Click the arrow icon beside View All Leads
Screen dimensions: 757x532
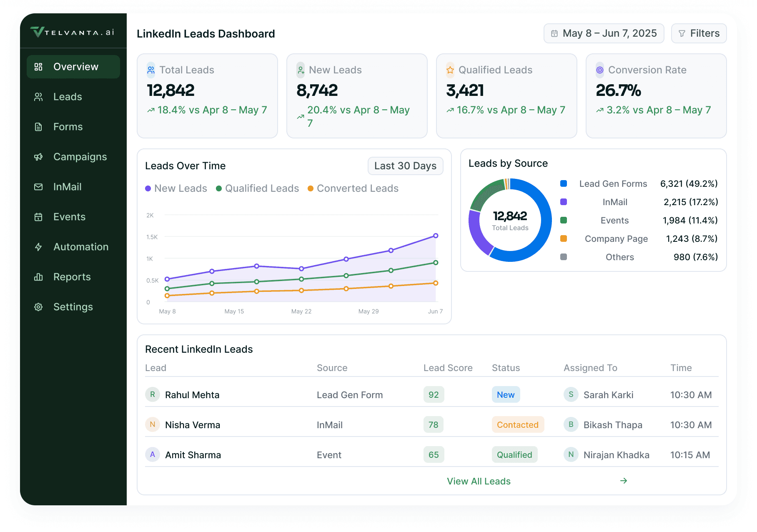(624, 481)
